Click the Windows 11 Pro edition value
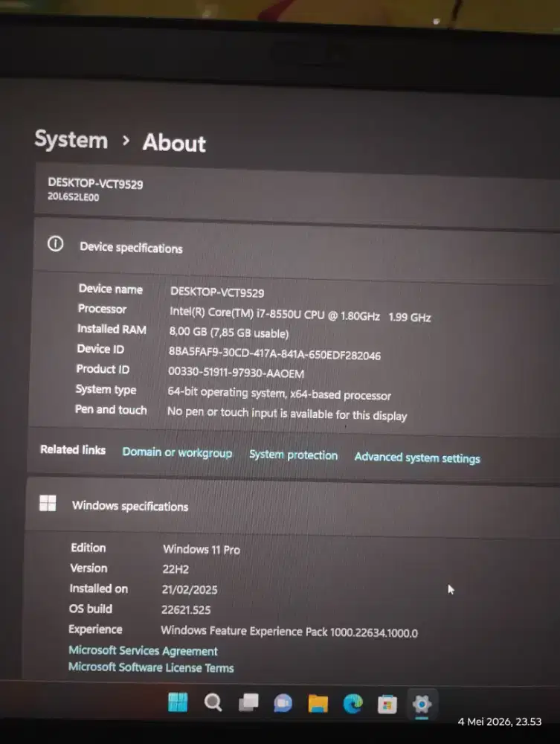The width and height of the screenshot is (560, 744). [x=202, y=550]
